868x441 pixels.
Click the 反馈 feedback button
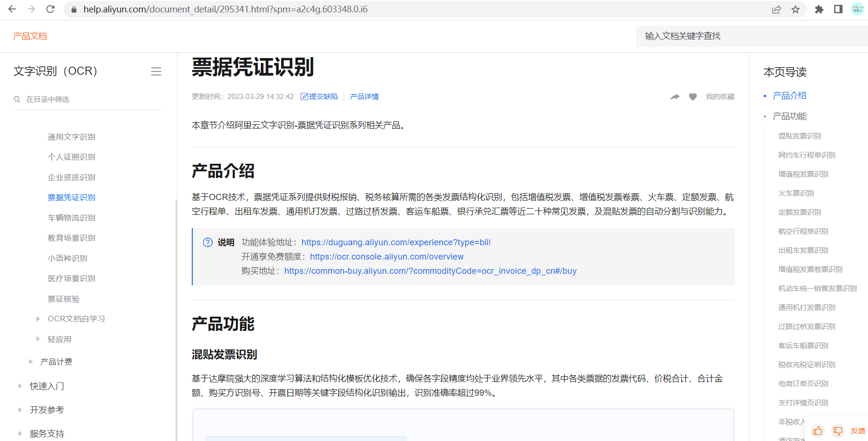coord(858,431)
